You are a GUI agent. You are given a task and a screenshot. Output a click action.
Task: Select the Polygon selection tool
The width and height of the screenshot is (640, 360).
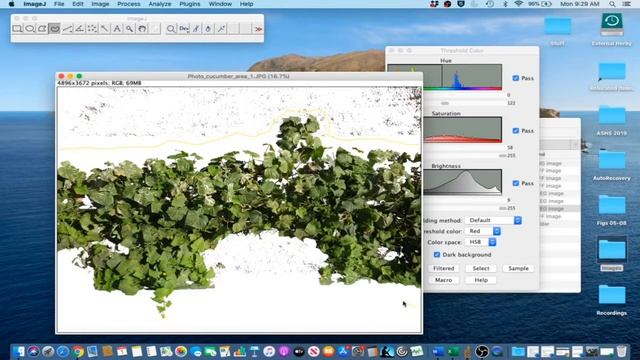(42, 29)
